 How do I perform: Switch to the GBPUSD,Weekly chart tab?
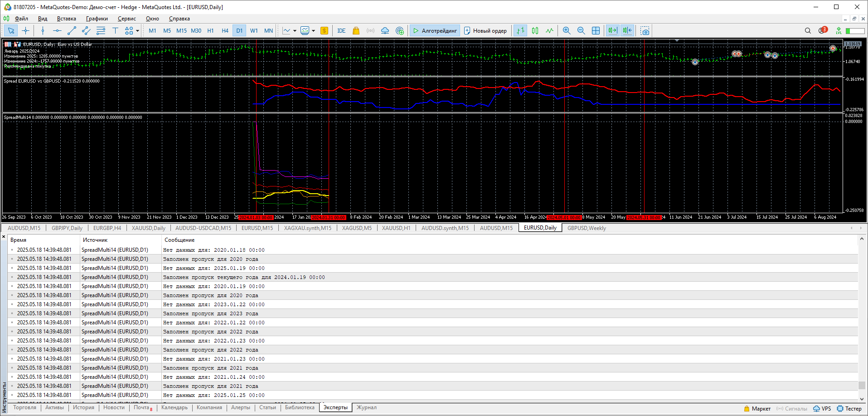(x=587, y=228)
